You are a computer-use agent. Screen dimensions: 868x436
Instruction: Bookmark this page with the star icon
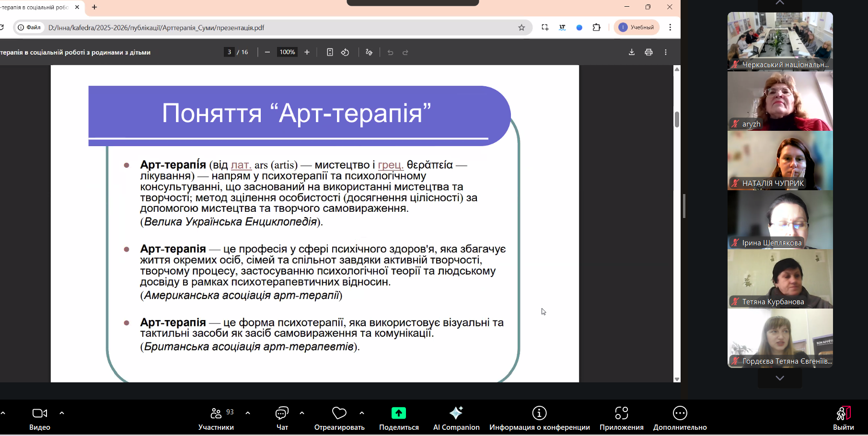click(521, 28)
